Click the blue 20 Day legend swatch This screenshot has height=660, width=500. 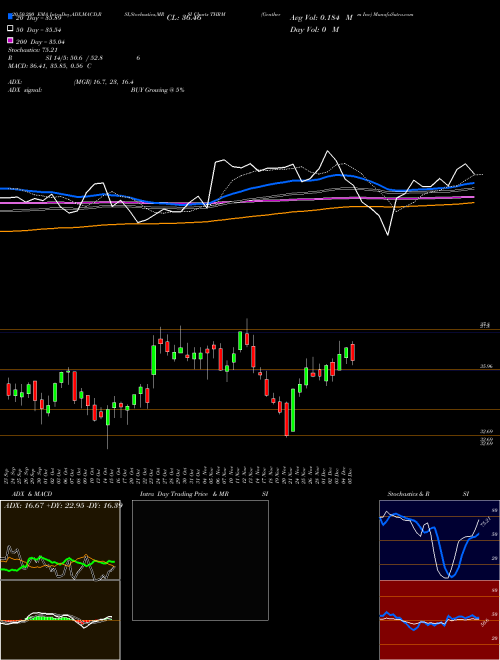(x=10, y=17)
